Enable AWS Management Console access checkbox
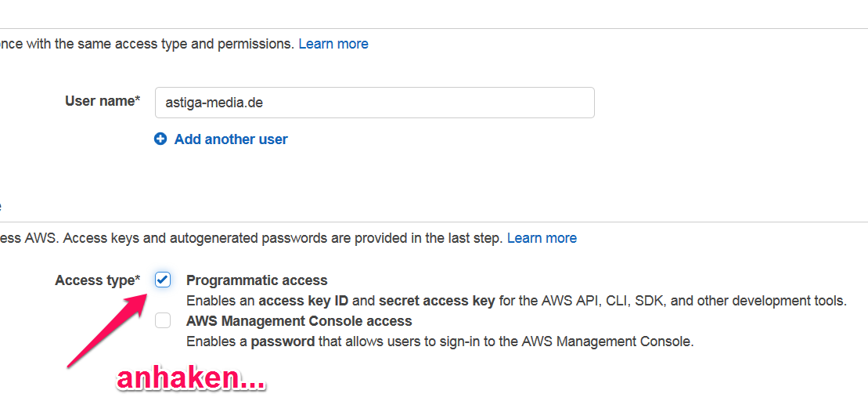Screen dimensions: 868x401 pos(163,320)
